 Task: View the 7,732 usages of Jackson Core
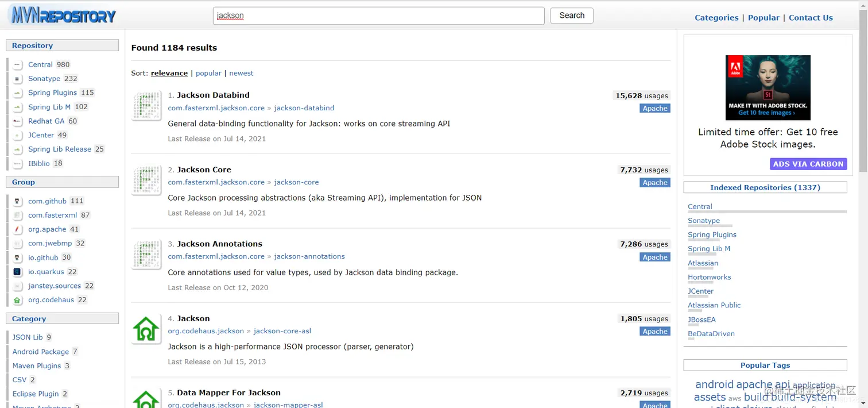[x=644, y=170]
